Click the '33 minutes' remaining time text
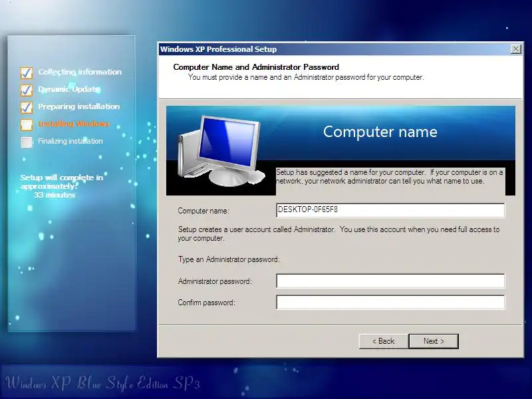The width and height of the screenshot is (532, 399). pos(55,195)
